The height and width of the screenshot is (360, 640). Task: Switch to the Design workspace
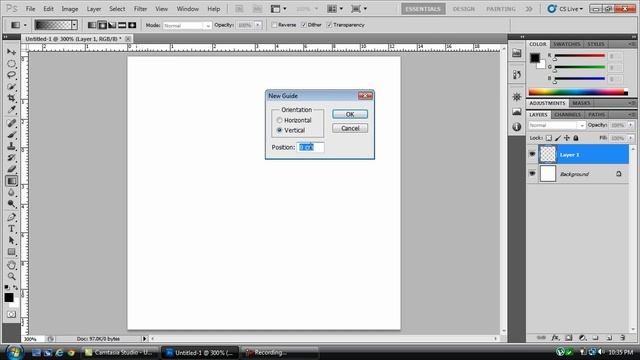(x=463, y=9)
